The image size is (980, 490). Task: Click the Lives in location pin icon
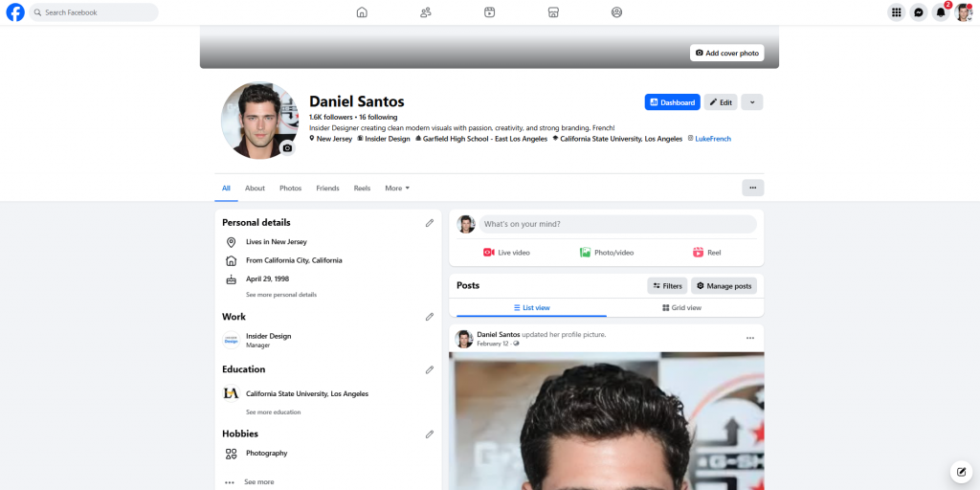coord(231,242)
